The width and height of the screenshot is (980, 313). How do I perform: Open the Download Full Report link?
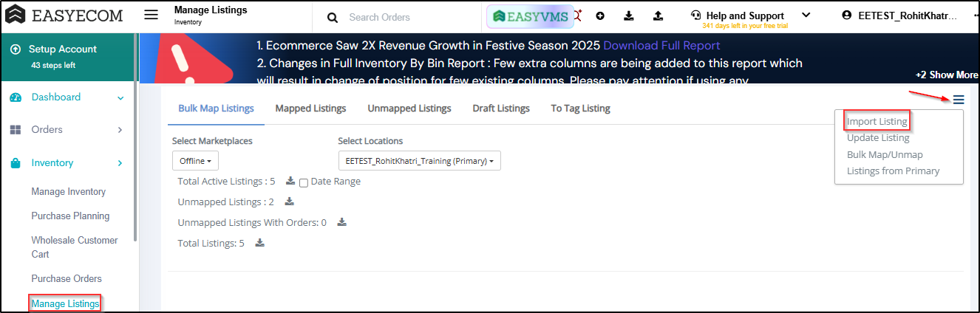pos(661,46)
